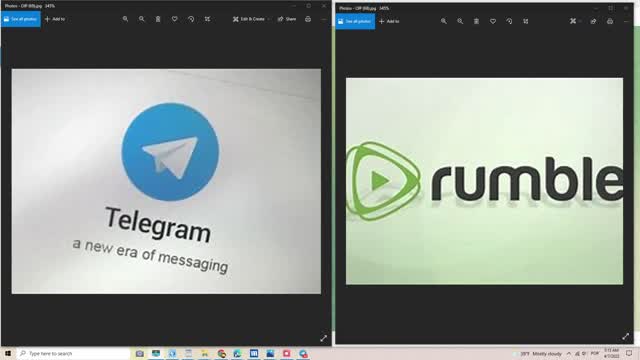Print the Telegram photo
This screenshot has width=640, height=360.
coord(308,19)
